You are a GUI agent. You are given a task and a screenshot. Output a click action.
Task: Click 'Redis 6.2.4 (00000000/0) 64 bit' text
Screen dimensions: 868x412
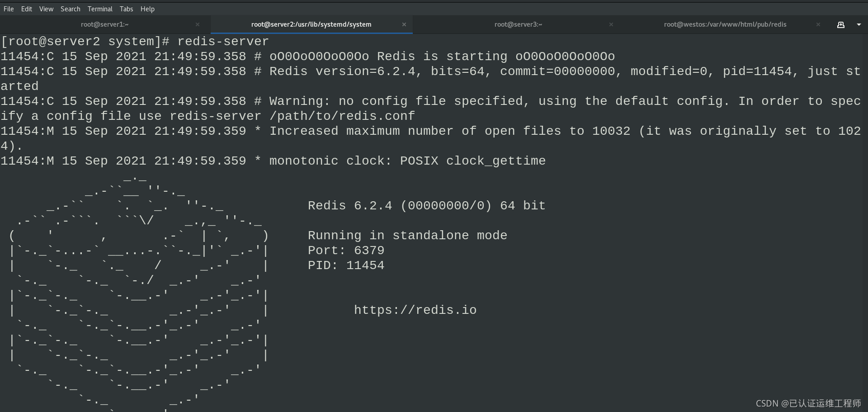(427, 205)
